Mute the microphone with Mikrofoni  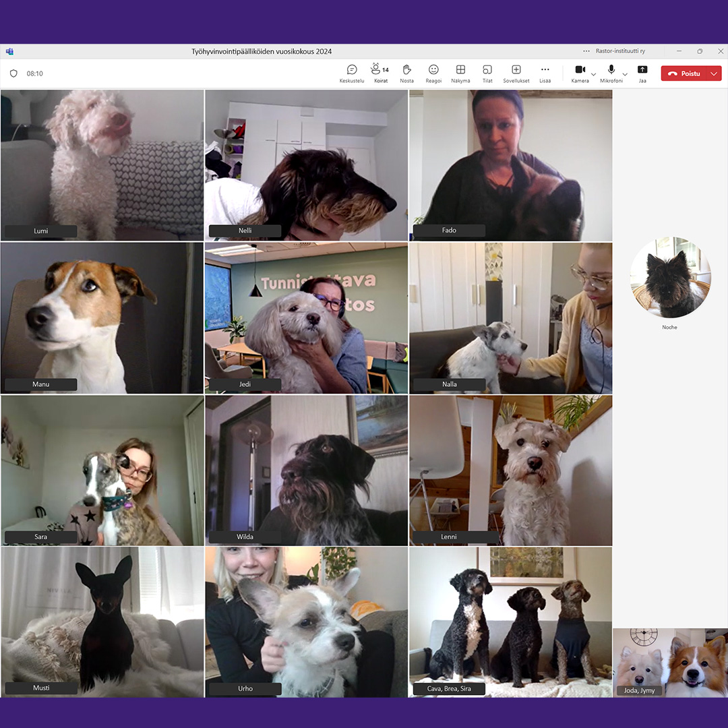[x=611, y=73]
